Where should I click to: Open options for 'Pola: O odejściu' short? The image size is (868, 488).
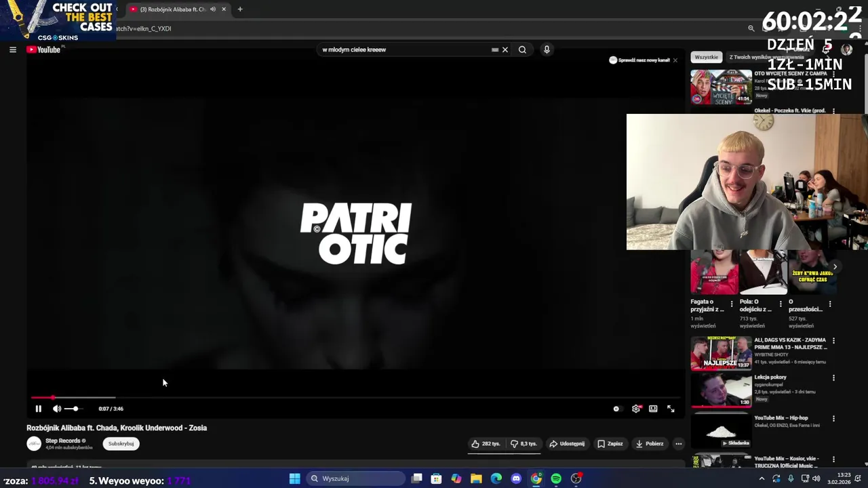click(781, 304)
